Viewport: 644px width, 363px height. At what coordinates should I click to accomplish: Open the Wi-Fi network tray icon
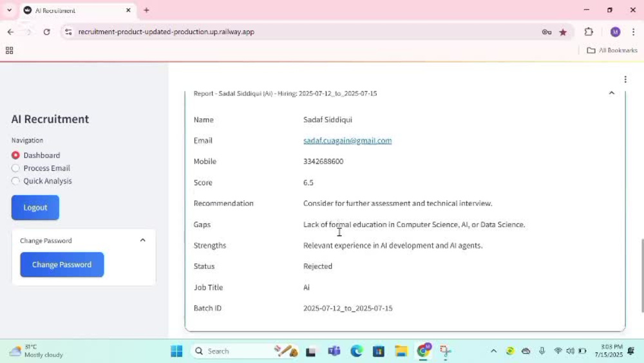click(558, 351)
